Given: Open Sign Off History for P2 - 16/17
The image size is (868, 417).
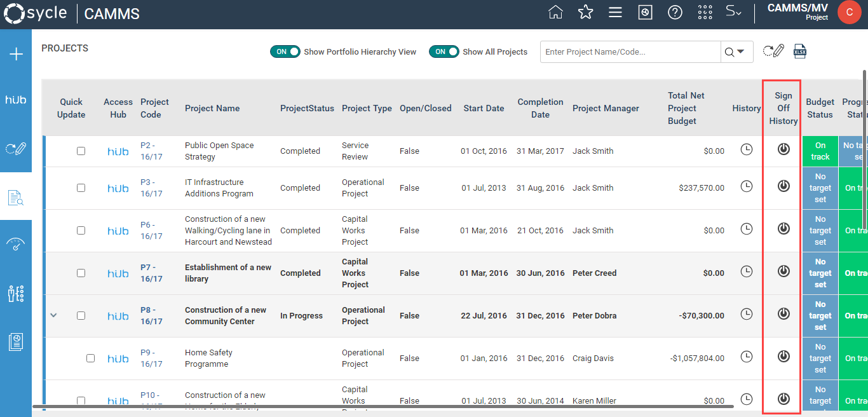Looking at the screenshot, I should tap(783, 149).
